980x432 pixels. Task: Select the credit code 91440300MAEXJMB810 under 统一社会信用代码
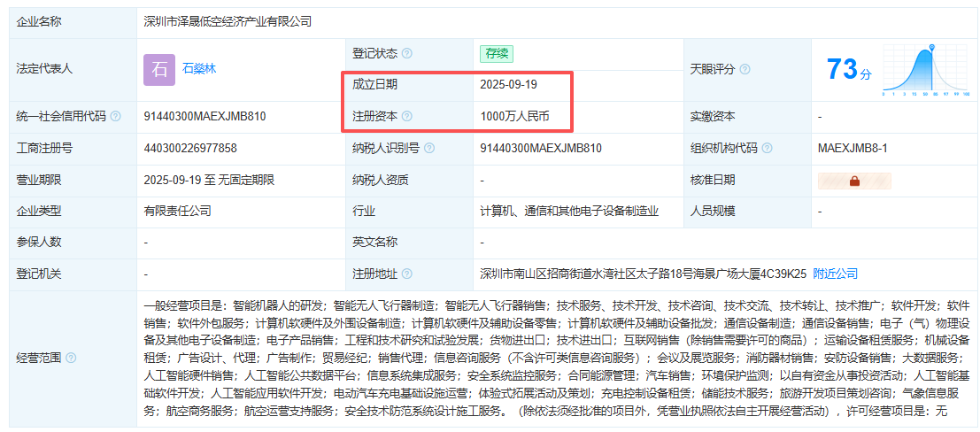point(205,116)
